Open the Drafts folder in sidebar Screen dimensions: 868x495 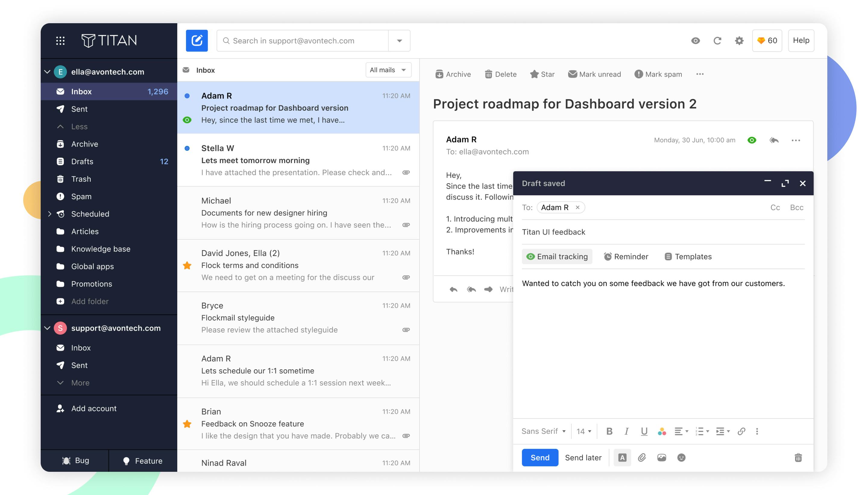[82, 162]
